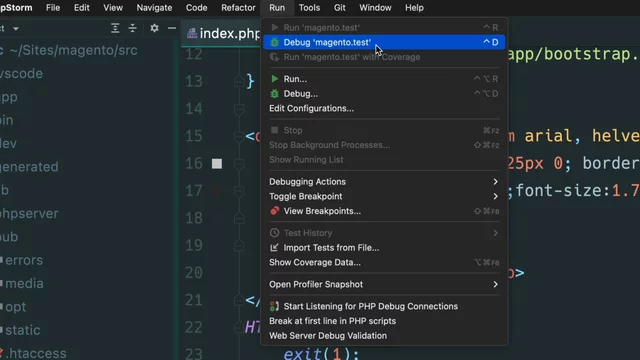The height and width of the screenshot is (360, 640).
Task: Switch to the index.php editor tab
Action: tap(222, 33)
